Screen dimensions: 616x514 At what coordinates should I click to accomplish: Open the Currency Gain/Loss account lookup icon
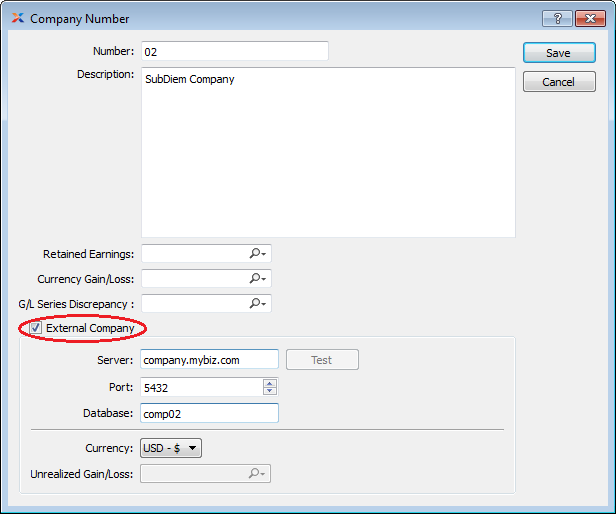click(257, 279)
